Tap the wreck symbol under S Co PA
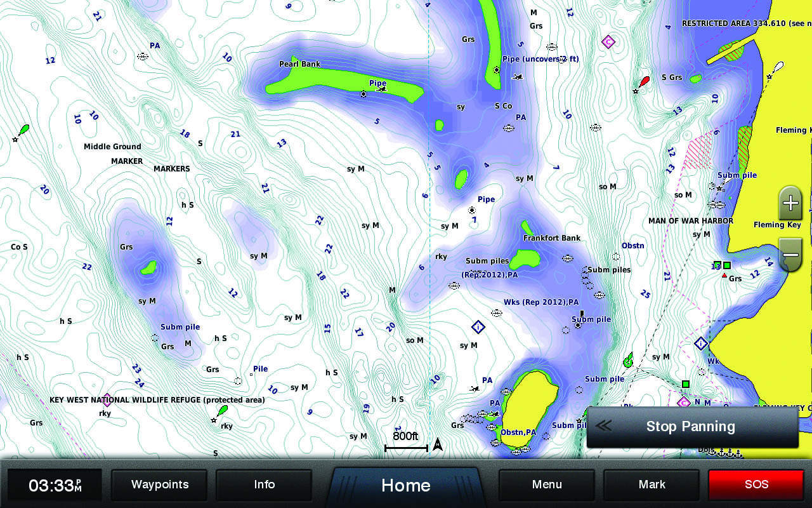The height and width of the screenshot is (508, 812). [x=508, y=128]
